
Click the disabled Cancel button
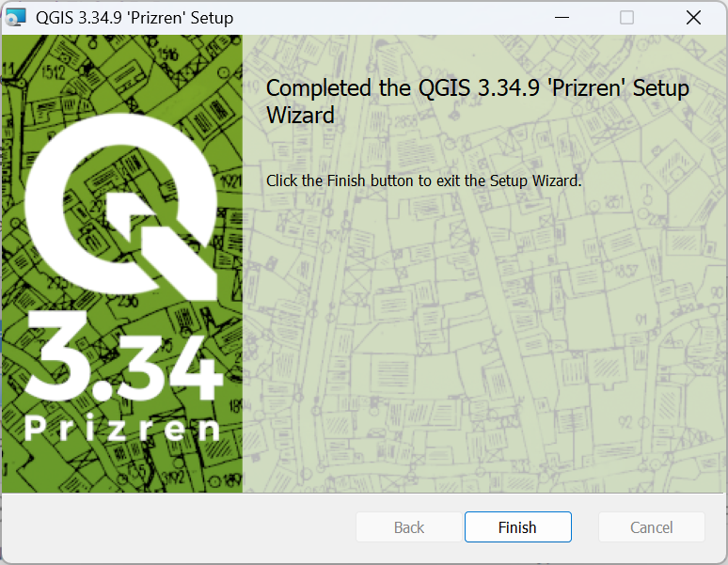(652, 527)
